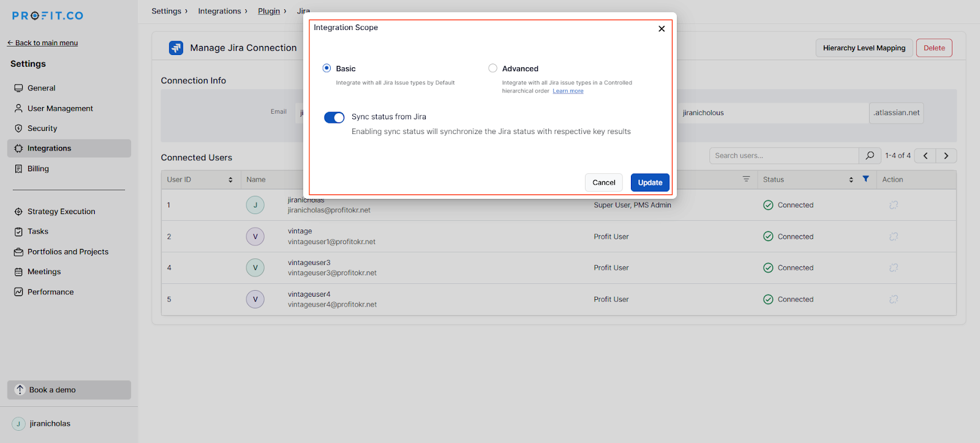The height and width of the screenshot is (443, 980).
Task: Click the Tasks checklist icon
Action: [x=18, y=231]
